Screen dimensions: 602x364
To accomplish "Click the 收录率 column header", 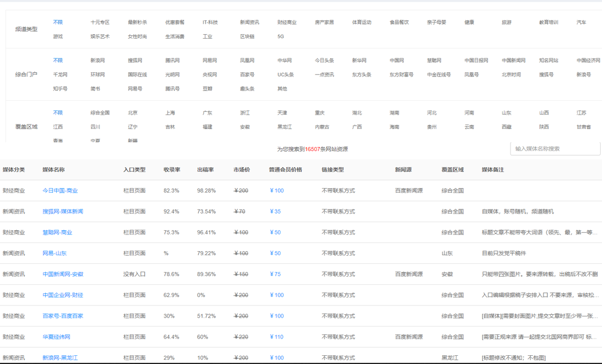I will pos(172,170).
